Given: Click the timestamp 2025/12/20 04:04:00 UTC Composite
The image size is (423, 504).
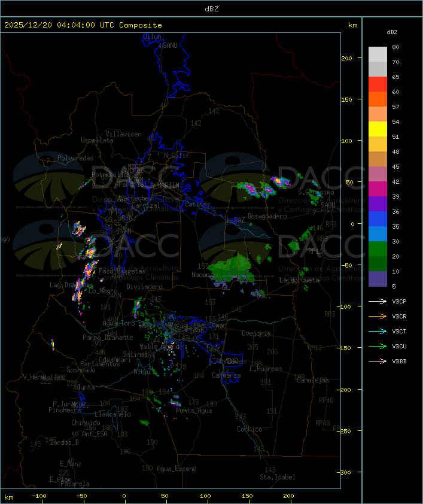Looking at the screenshot, I should 83,25.
